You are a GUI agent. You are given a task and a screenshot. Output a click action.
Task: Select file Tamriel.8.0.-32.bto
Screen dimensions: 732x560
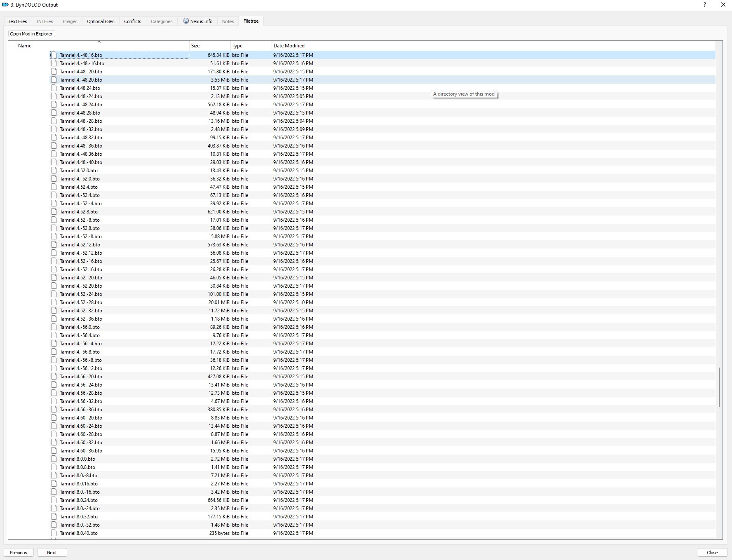[x=80, y=525]
